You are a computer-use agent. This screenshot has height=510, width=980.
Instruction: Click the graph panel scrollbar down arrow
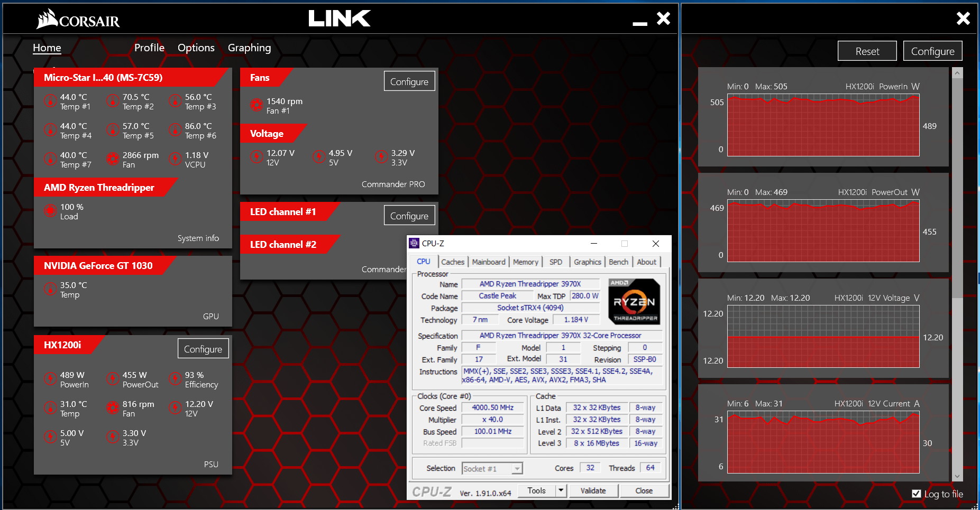[957, 476]
